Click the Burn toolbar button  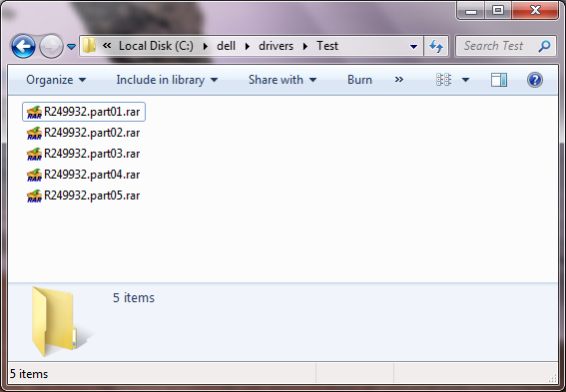(x=359, y=80)
